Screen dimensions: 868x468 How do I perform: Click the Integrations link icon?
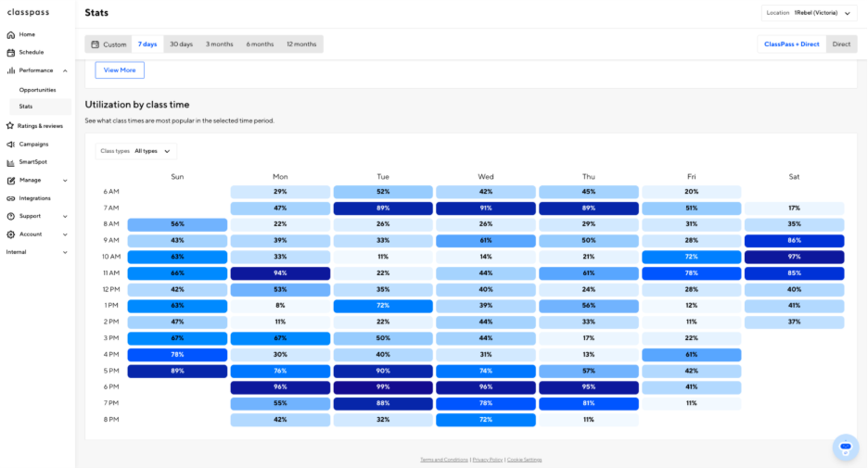coord(10,198)
